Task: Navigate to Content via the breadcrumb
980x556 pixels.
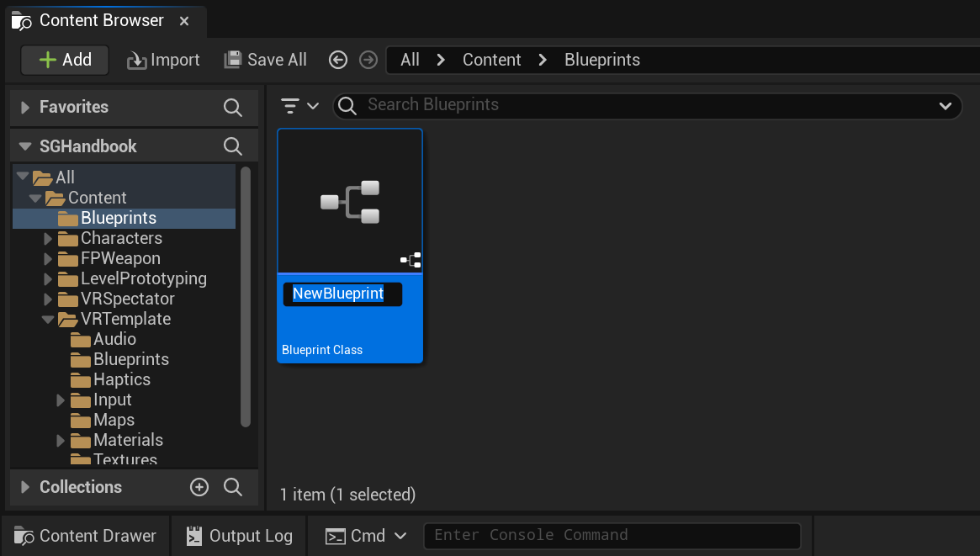Action: [x=491, y=59]
